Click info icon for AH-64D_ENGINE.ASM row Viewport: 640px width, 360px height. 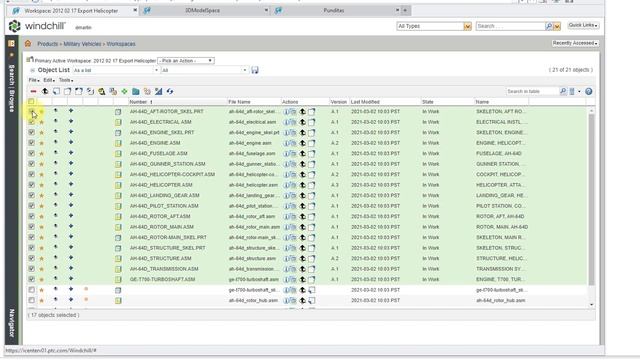click(286, 143)
